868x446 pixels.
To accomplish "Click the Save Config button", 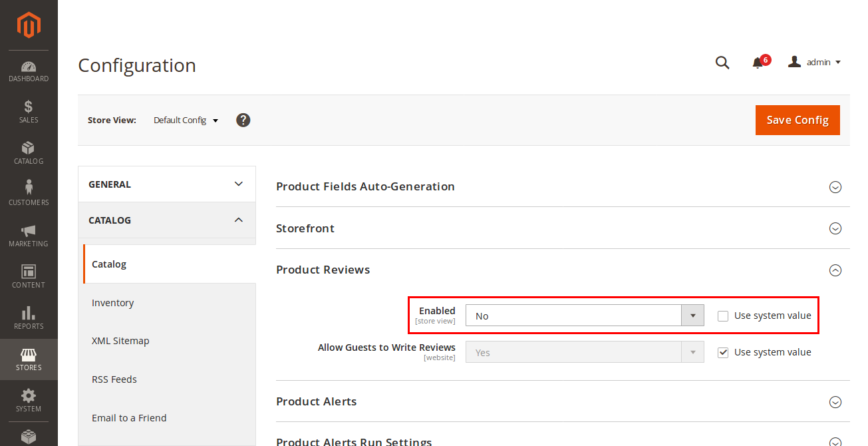I will (x=797, y=120).
